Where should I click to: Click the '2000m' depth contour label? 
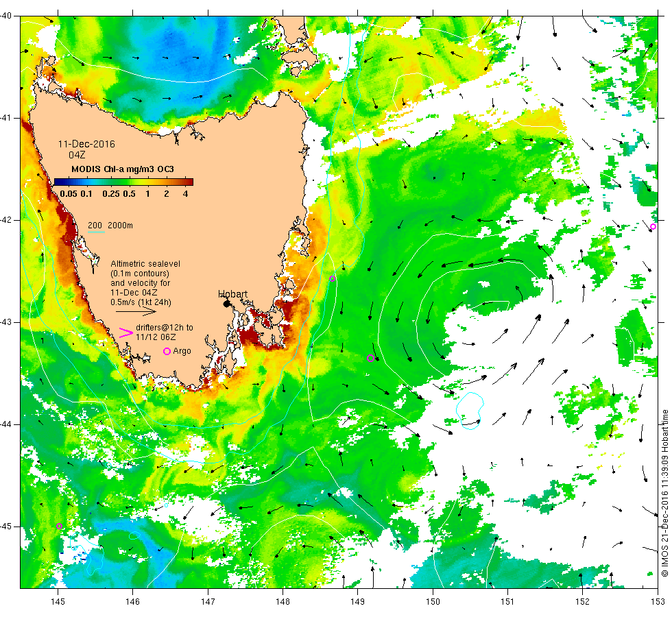pyautogui.click(x=121, y=226)
